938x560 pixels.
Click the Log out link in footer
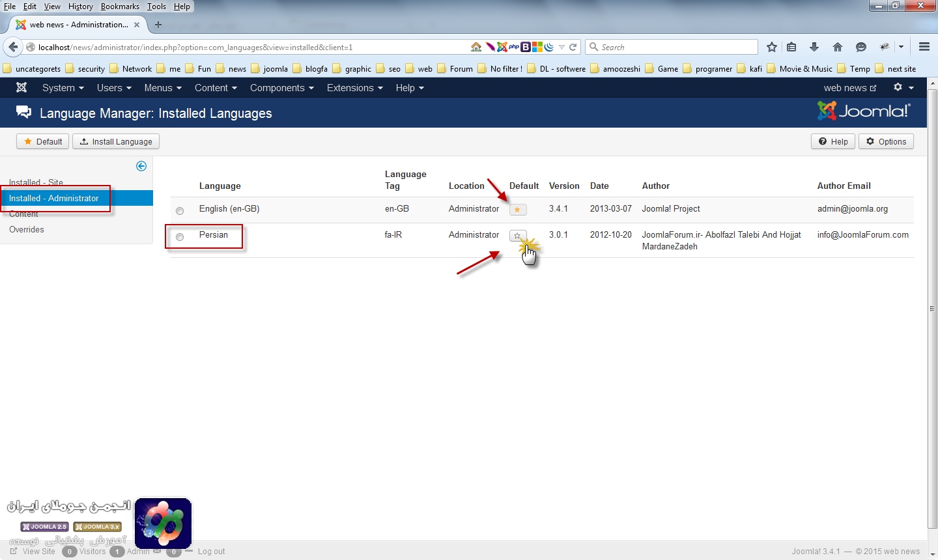pyautogui.click(x=211, y=552)
